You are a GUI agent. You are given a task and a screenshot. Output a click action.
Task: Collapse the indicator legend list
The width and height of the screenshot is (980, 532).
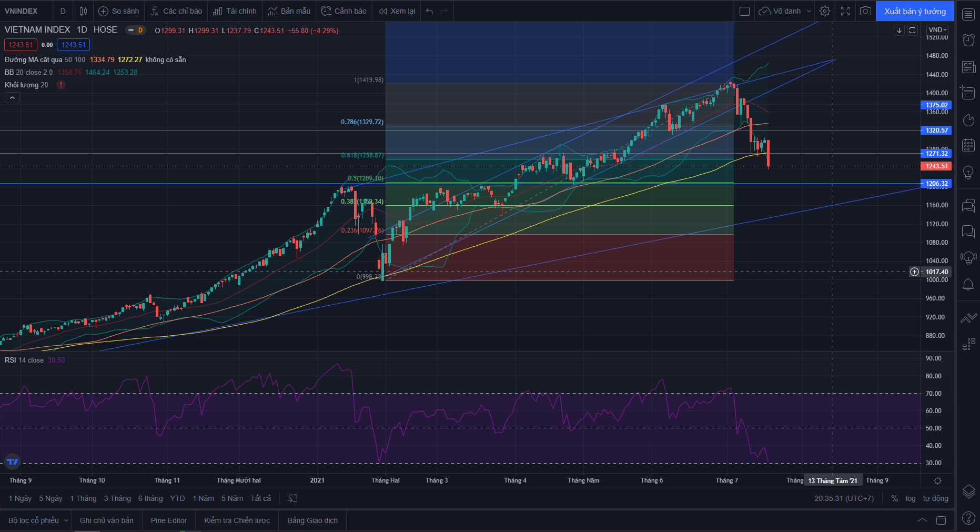[x=12, y=97]
